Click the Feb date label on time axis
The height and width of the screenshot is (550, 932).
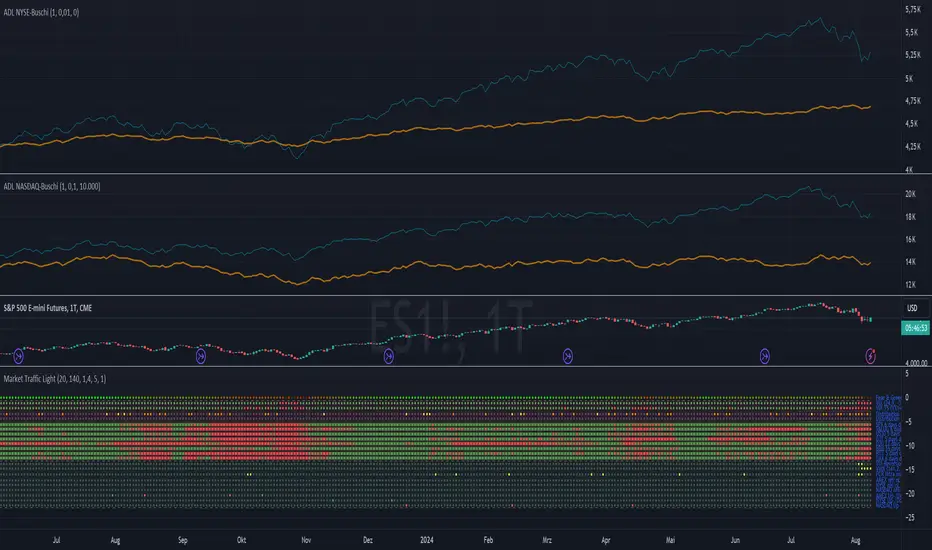pos(488,540)
